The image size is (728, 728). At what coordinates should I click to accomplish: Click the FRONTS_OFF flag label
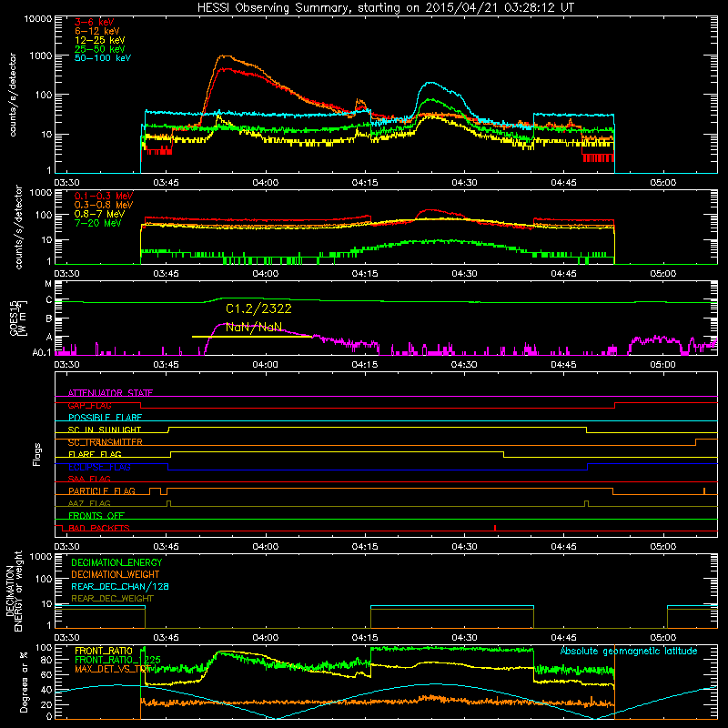(96, 516)
